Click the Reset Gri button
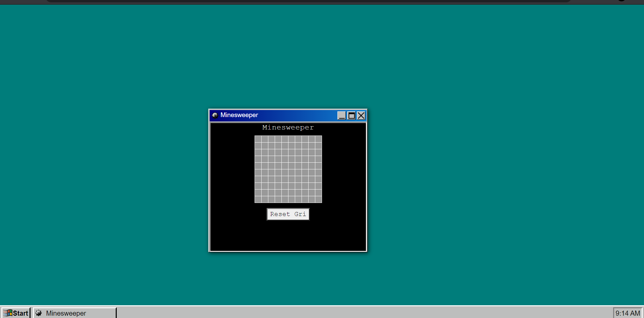 point(288,214)
